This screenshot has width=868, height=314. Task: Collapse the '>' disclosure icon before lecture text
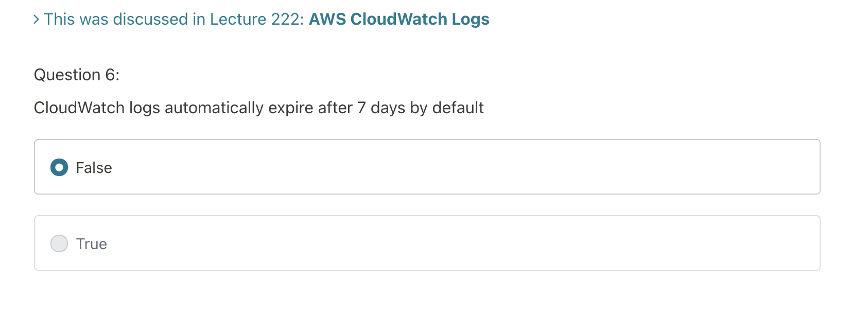(x=37, y=20)
